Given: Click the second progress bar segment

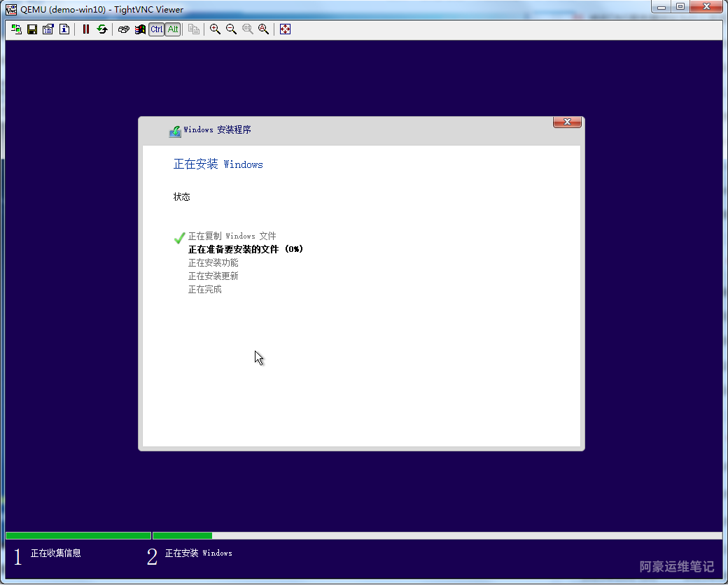Looking at the screenshot, I should (437, 535).
